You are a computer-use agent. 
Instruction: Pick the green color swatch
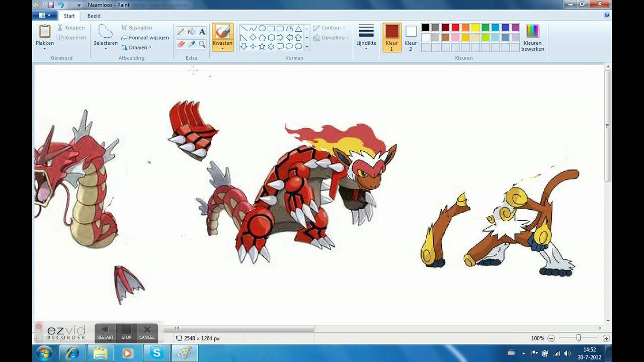(x=486, y=28)
